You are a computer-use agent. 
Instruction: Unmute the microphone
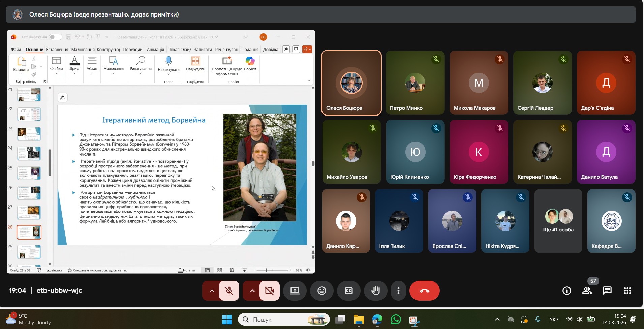[x=229, y=291]
